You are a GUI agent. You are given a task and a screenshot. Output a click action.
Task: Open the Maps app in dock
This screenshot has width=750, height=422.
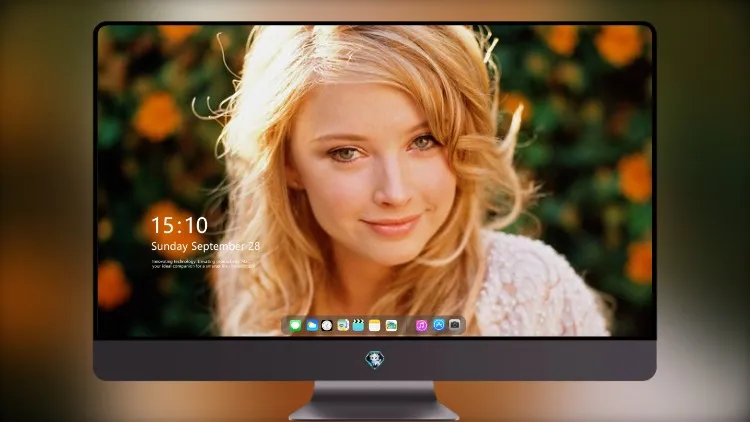pos(342,326)
